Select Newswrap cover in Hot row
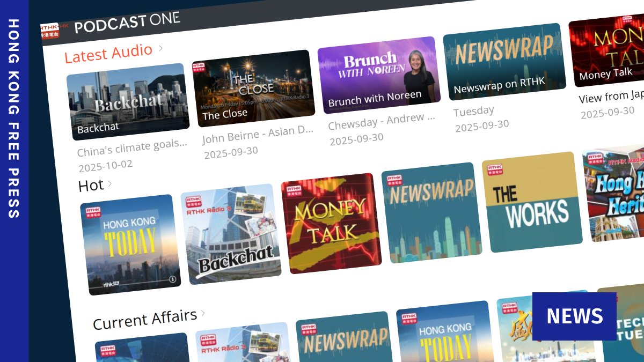 tap(431, 212)
